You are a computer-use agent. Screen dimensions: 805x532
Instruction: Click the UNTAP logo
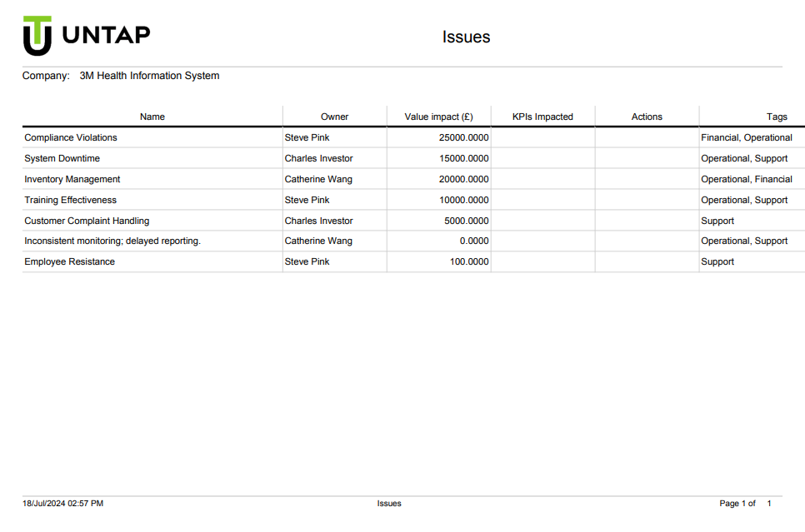click(x=87, y=36)
